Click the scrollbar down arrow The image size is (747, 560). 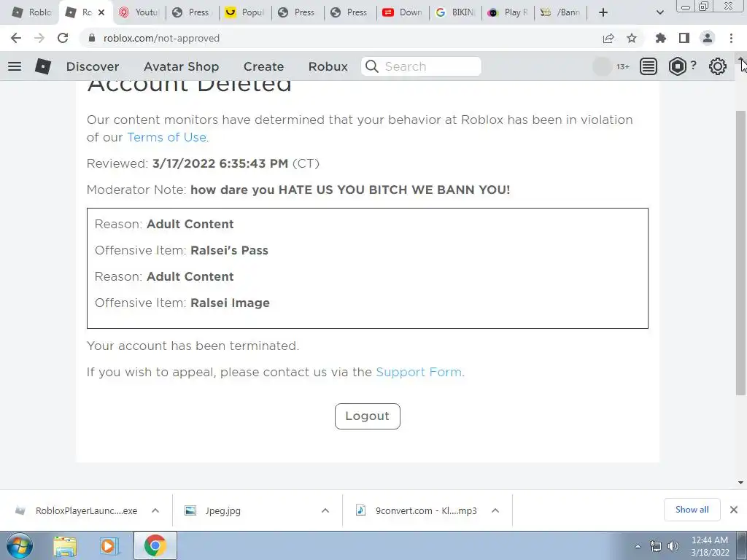[x=741, y=483]
